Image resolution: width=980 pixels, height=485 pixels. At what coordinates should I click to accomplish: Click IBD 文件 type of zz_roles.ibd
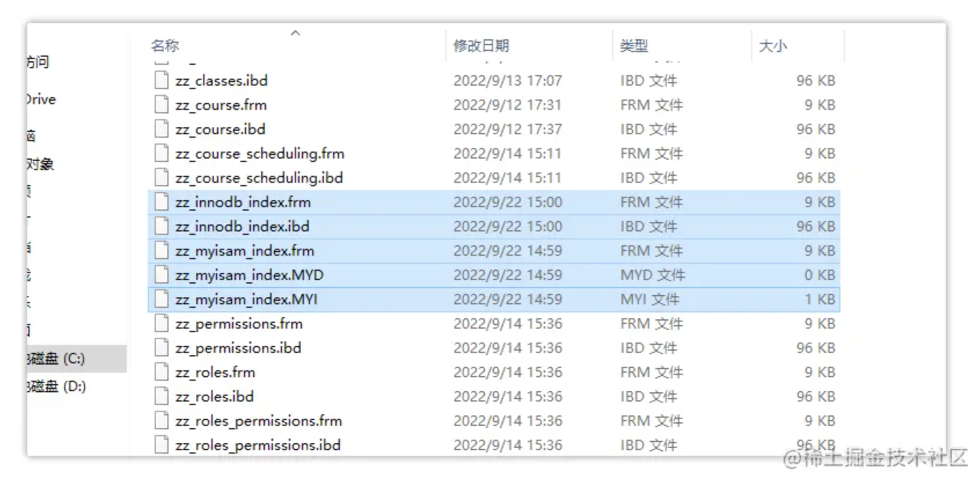pyautogui.click(x=649, y=396)
